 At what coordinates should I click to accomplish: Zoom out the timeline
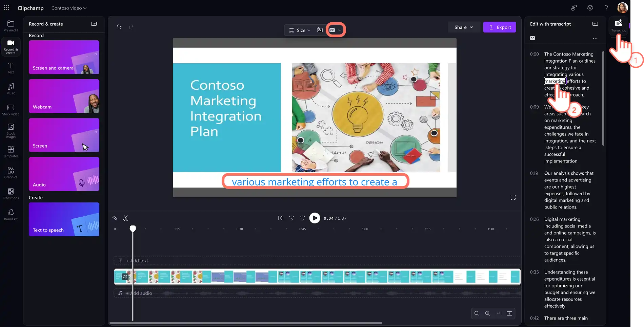coord(477,313)
